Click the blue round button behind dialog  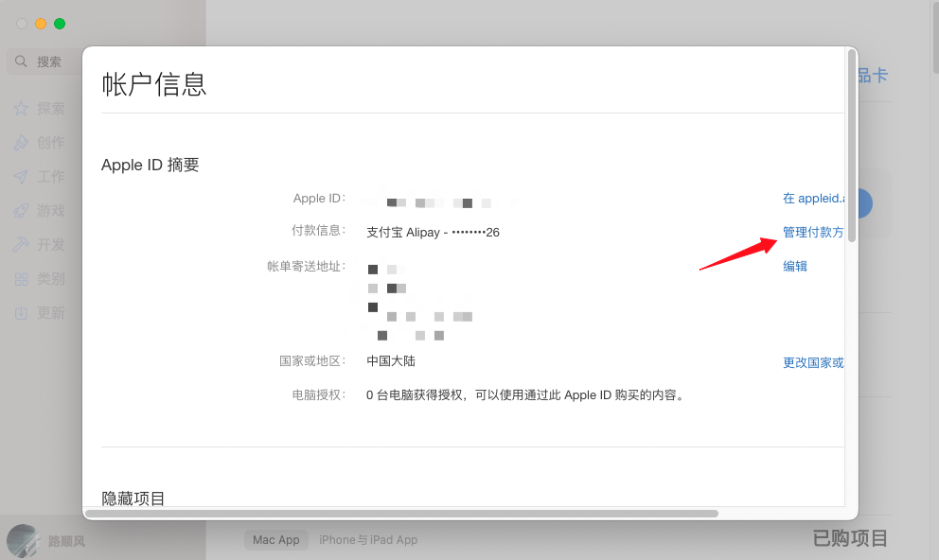coord(865,203)
